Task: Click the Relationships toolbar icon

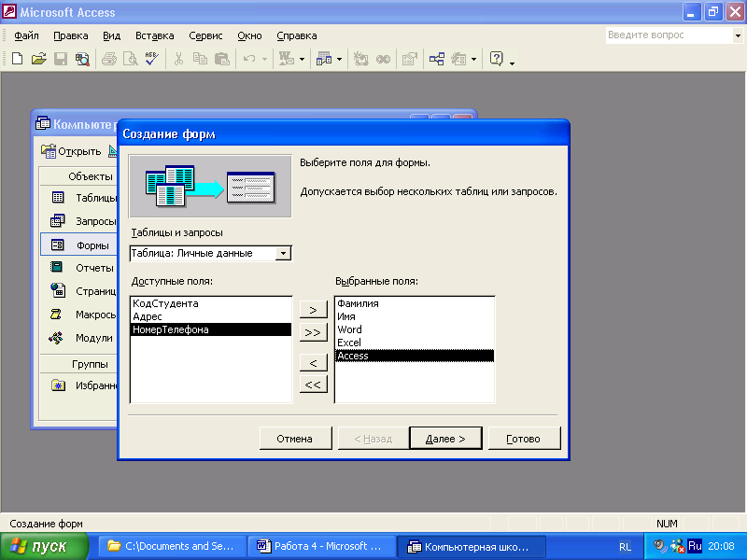Action: click(x=437, y=59)
